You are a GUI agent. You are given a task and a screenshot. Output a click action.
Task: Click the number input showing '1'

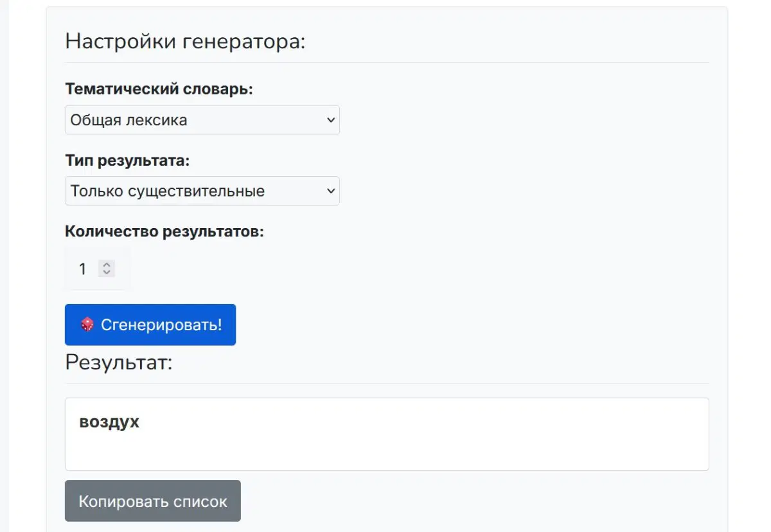click(x=82, y=269)
